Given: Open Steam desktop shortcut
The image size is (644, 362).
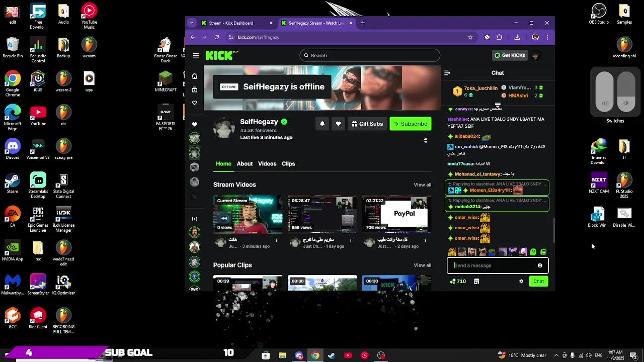Looking at the screenshot, I should pos(13,184).
